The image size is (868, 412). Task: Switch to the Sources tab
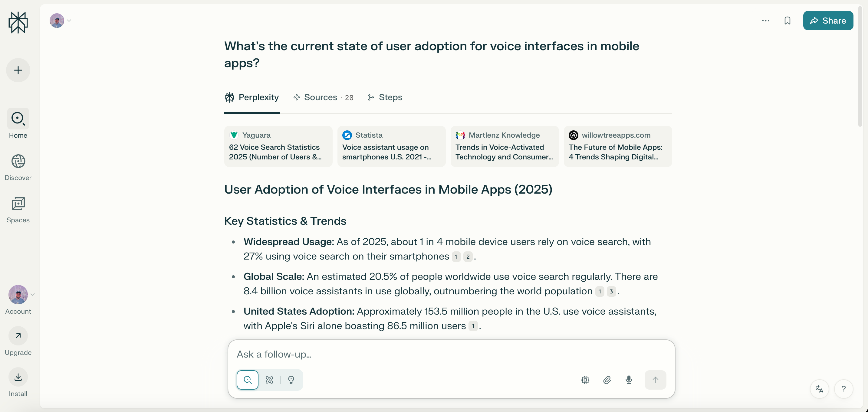click(323, 97)
